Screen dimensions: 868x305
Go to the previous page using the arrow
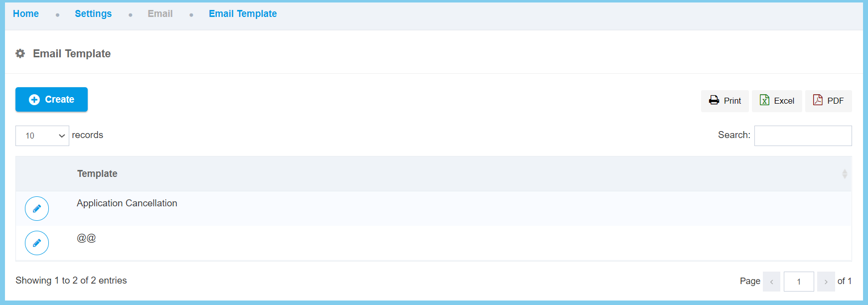(x=771, y=282)
